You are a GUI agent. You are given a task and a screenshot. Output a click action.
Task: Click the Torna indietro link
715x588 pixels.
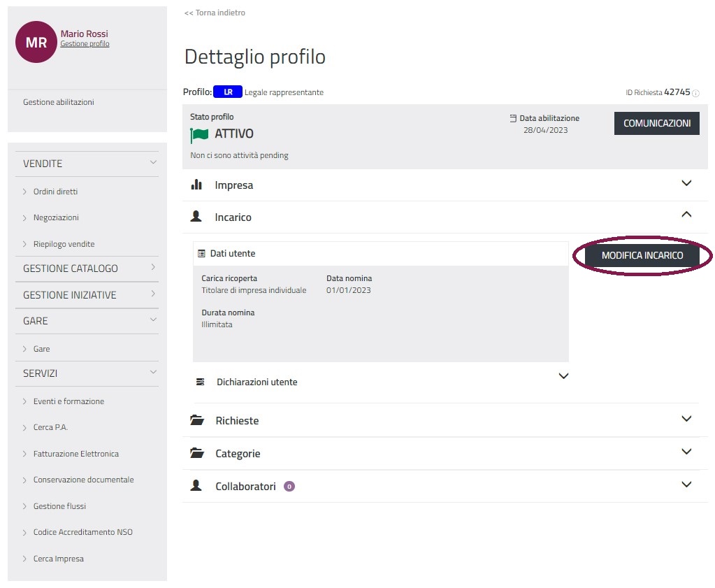click(215, 13)
